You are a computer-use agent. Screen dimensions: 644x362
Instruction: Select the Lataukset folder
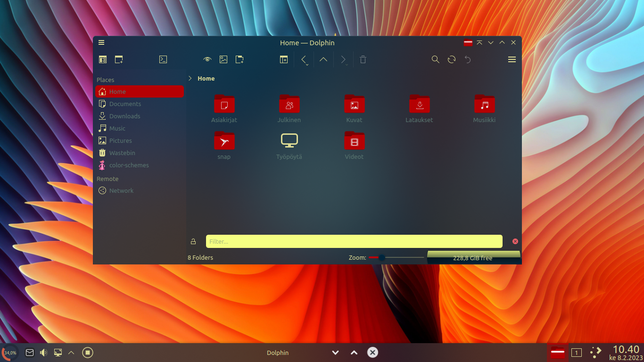coord(419,108)
